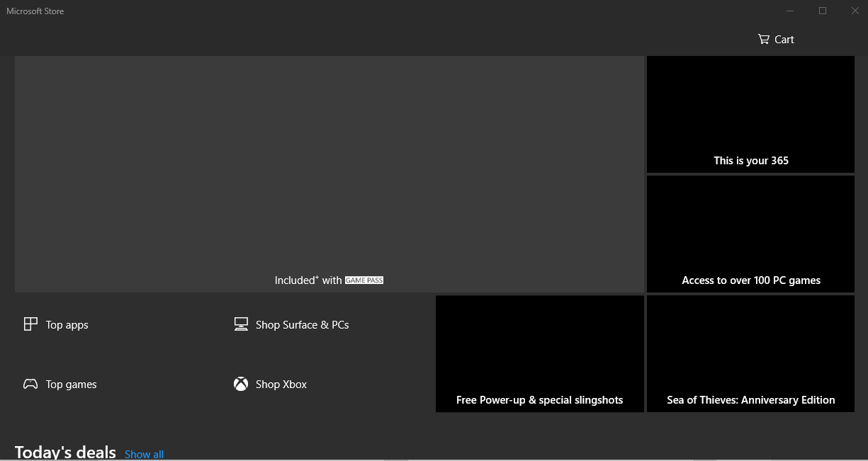Open the 'Included with Game Pass' banner

(x=329, y=173)
